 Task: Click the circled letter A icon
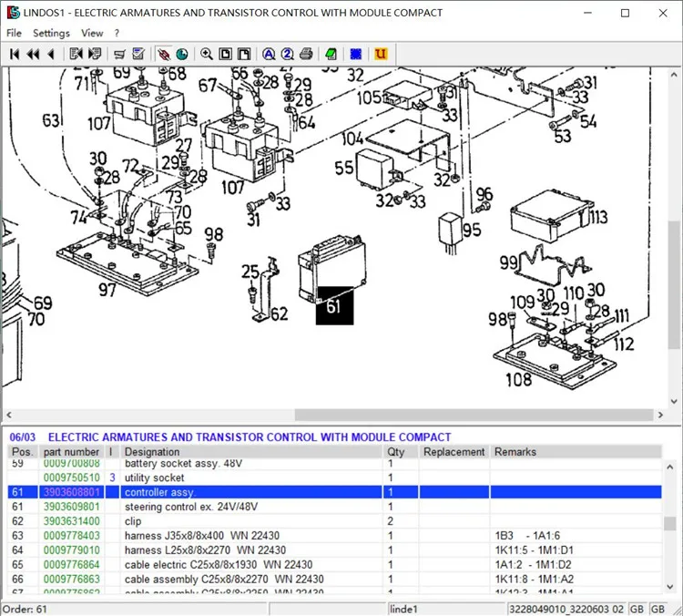269,54
